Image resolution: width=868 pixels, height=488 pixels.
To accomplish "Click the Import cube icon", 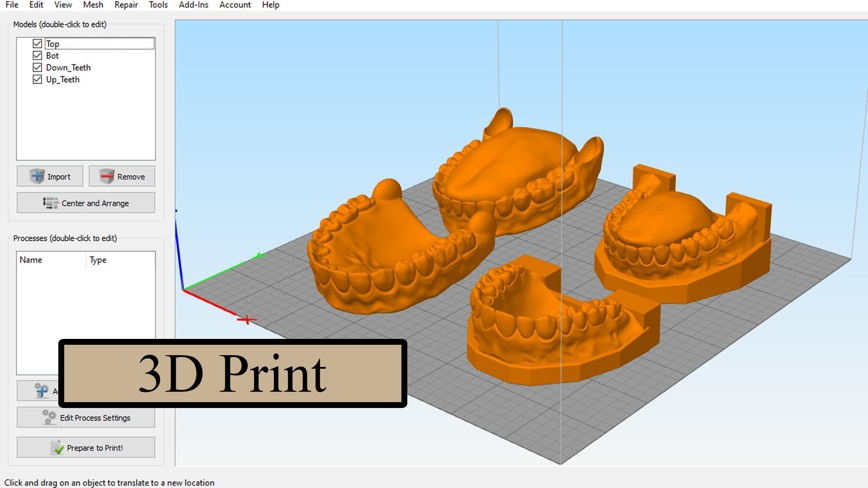I will click(x=37, y=176).
